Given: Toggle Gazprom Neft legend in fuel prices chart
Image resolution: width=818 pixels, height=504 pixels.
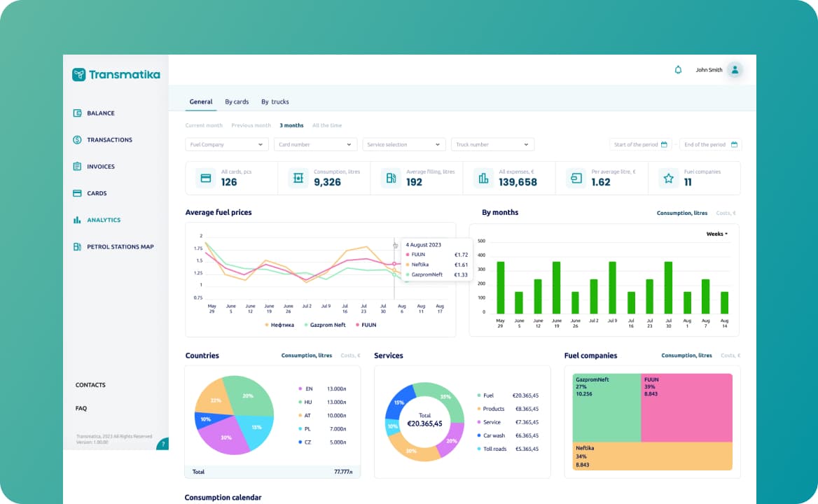Looking at the screenshot, I should tap(325, 325).
